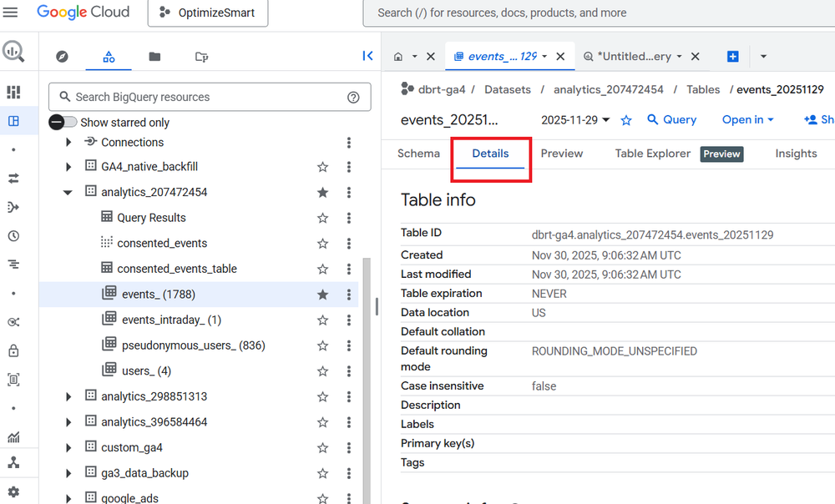Image resolution: width=835 pixels, height=504 pixels.
Task: Expand the analytics_298851313 dataset
Action: tap(68, 396)
